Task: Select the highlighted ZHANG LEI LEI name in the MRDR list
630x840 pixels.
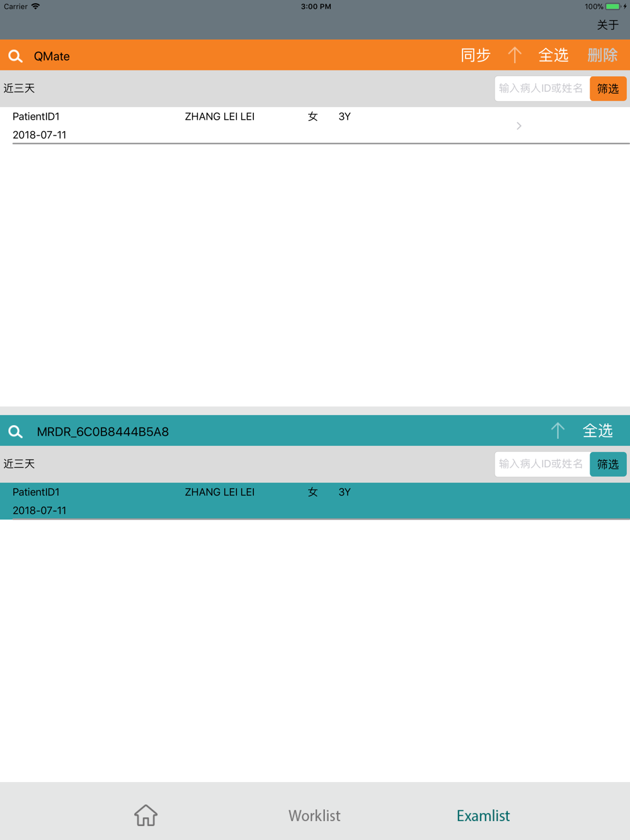Action: click(x=220, y=492)
